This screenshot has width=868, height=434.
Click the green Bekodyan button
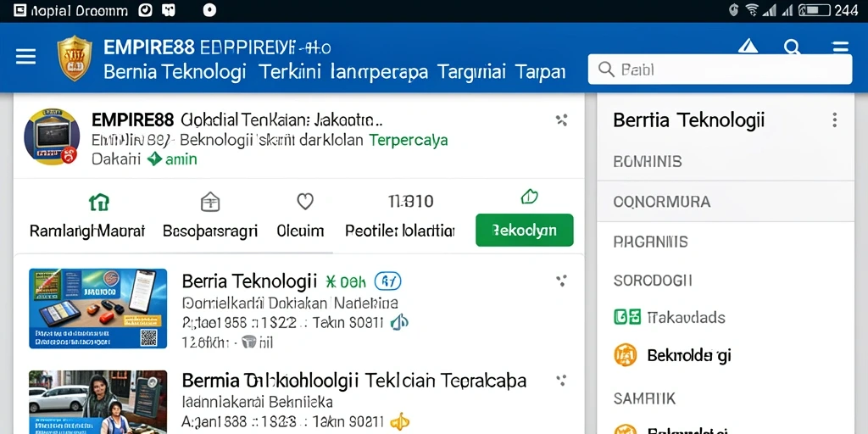pos(524,230)
